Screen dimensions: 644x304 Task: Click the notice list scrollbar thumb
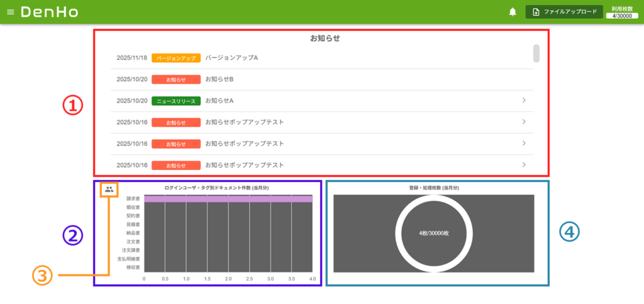coord(536,53)
